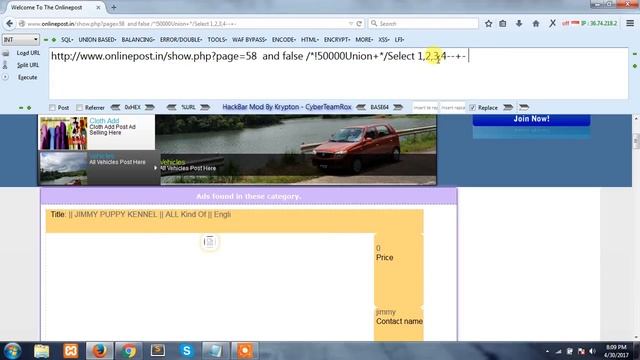Viewport: 640px width, 360px height.
Task: Open the MORE menu in HackBar
Action: 364,40
